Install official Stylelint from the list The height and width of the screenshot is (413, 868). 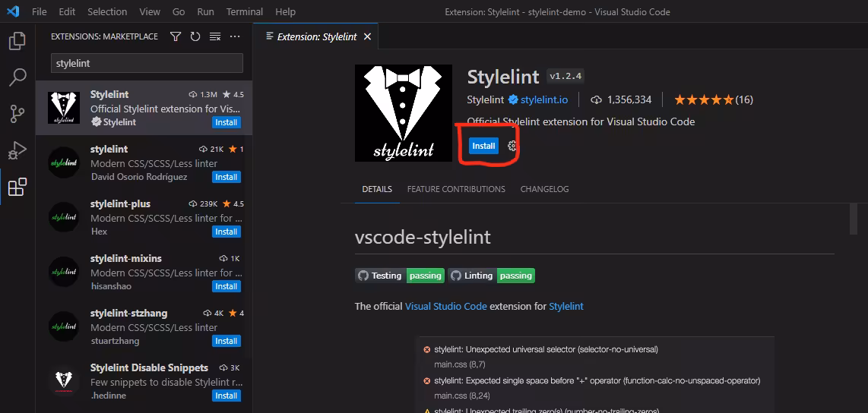[x=226, y=122]
